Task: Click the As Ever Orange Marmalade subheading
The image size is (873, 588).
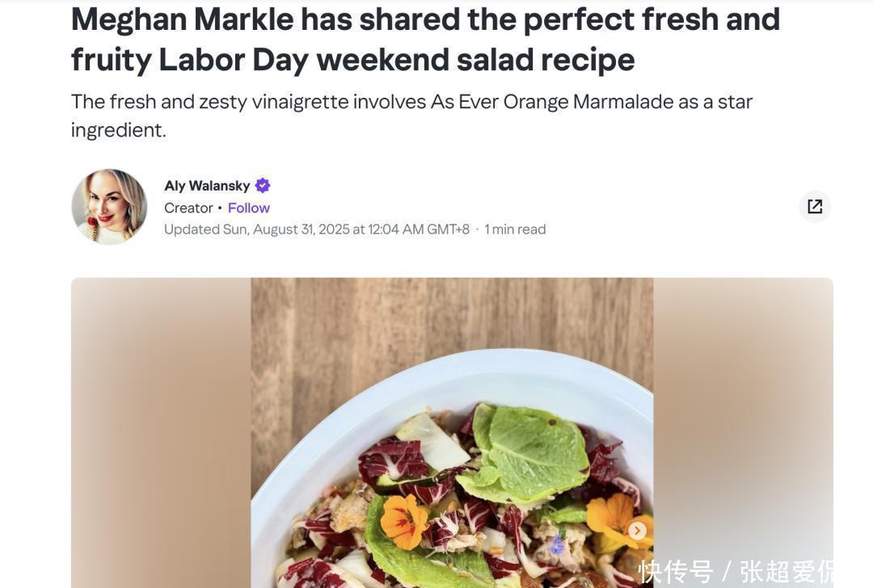Action: coord(411,115)
